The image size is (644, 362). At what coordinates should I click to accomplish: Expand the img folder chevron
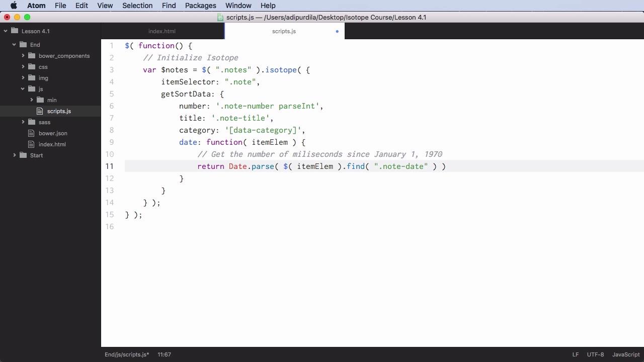tap(23, 78)
